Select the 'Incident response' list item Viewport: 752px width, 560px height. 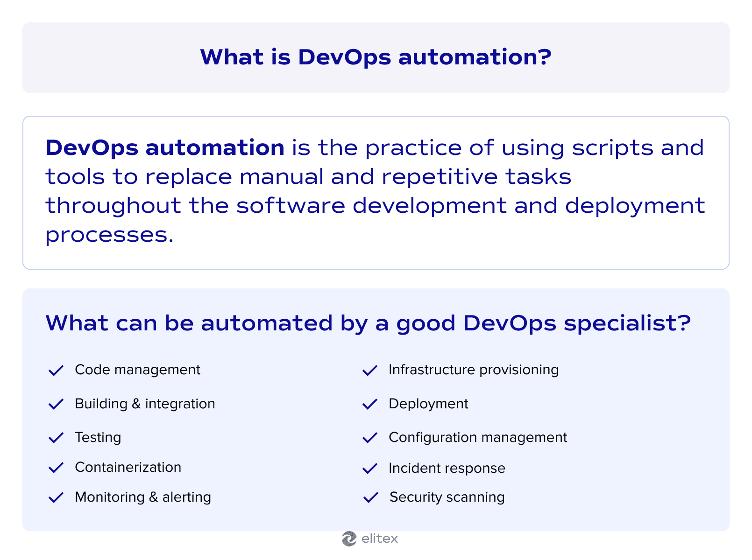(x=447, y=468)
